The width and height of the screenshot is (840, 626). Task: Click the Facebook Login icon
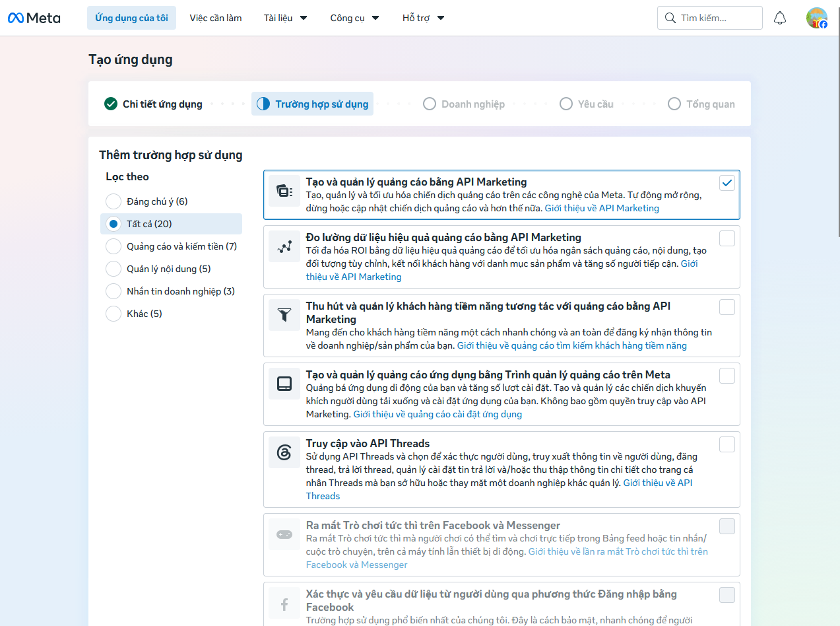284,604
